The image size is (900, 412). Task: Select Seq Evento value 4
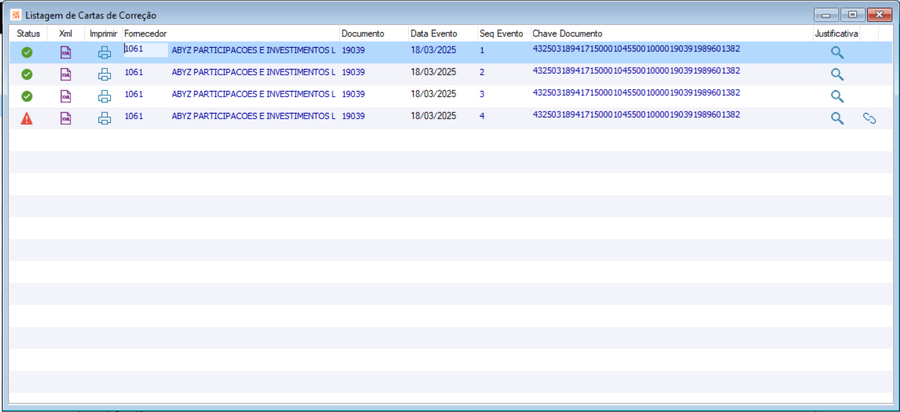pyautogui.click(x=482, y=116)
